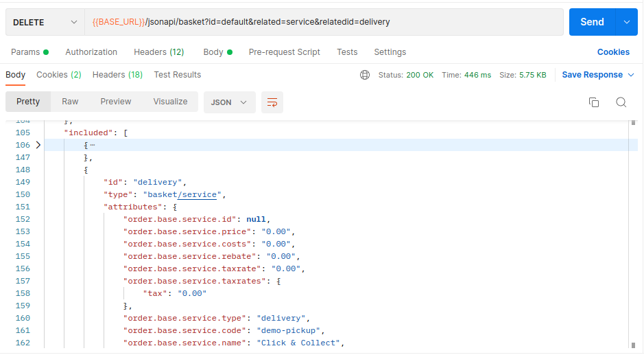
Task: Click the Cookies link
Action: click(613, 52)
